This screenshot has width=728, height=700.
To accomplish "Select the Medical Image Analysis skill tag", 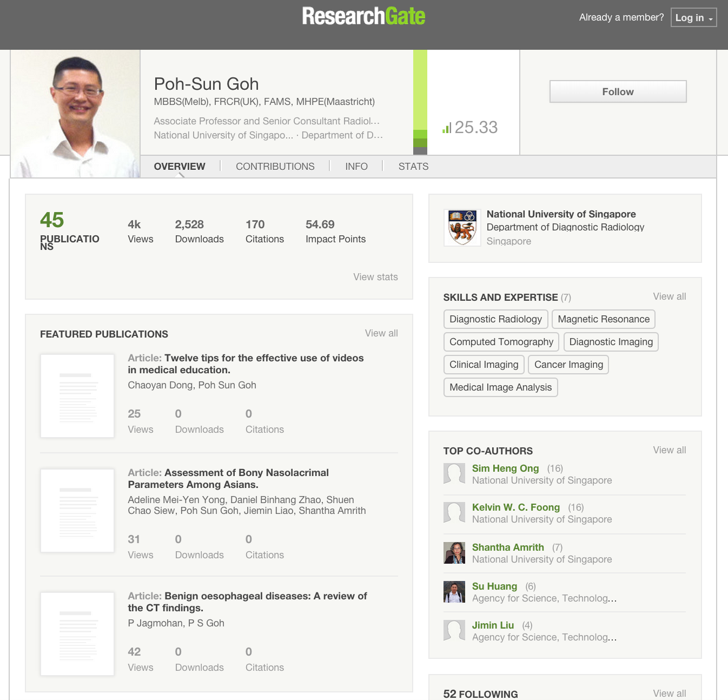I will 501,387.
